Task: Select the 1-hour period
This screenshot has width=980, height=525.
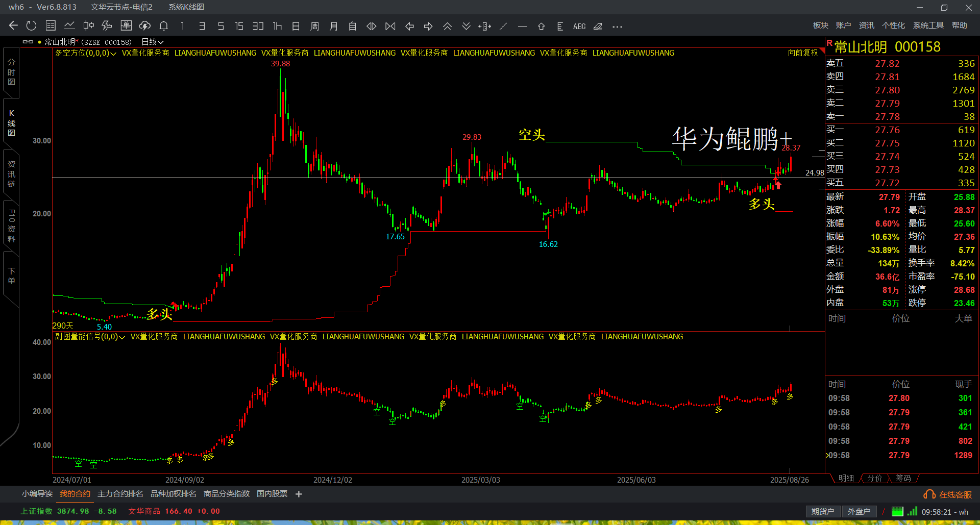Action: click(277, 26)
